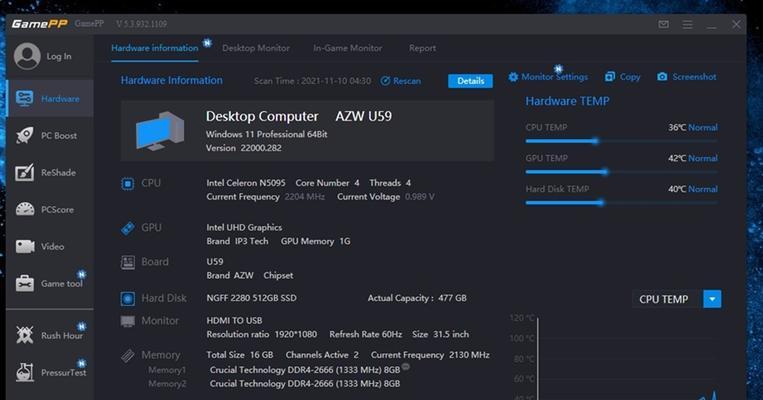Click Memory1 Crucial DDR4-2666 row
This screenshot has width=763, height=400.
tap(305, 370)
